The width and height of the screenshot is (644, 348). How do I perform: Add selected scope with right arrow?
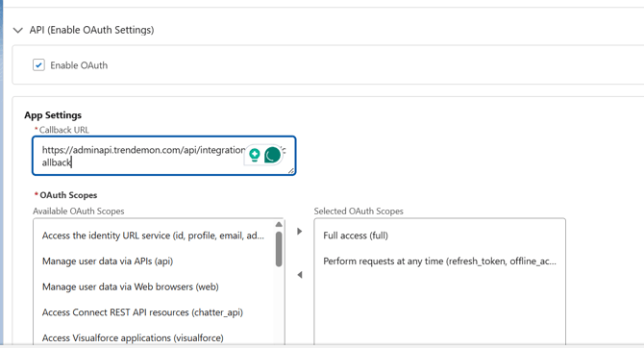[x=299, y=232]
